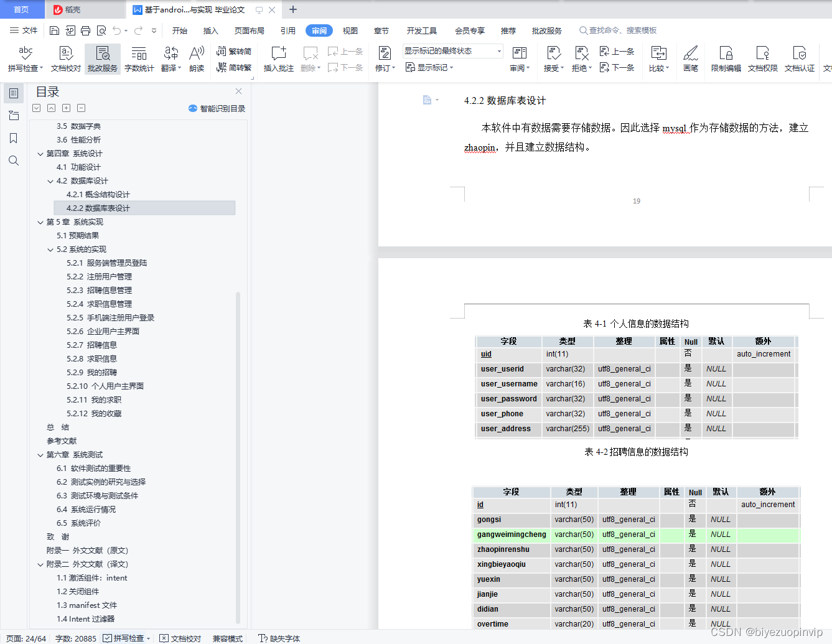The height and width of the screenshot is (644, 832).
Task: Reject the revision (拒绝)
Action: coord(582,59)
